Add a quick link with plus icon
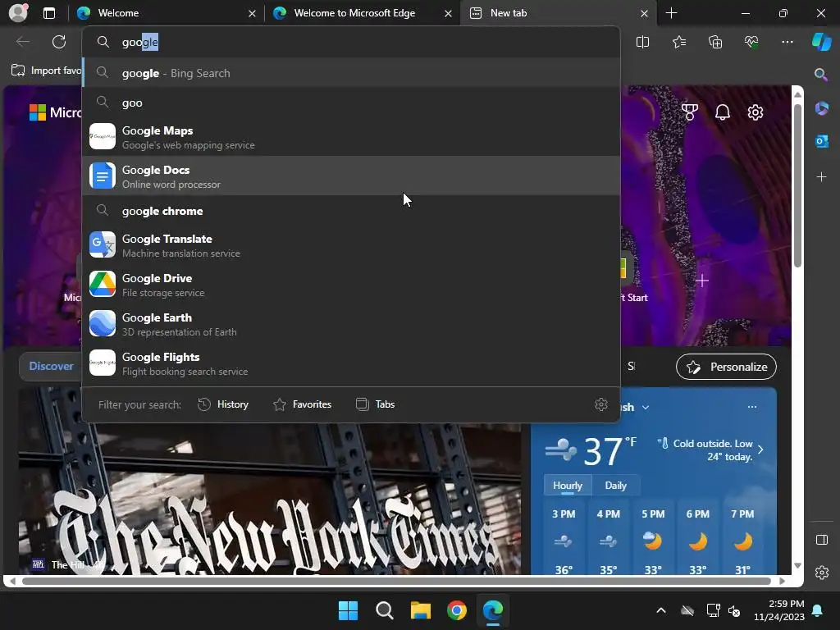The width and height of the screenshot is (840, 630). point(702,281)
